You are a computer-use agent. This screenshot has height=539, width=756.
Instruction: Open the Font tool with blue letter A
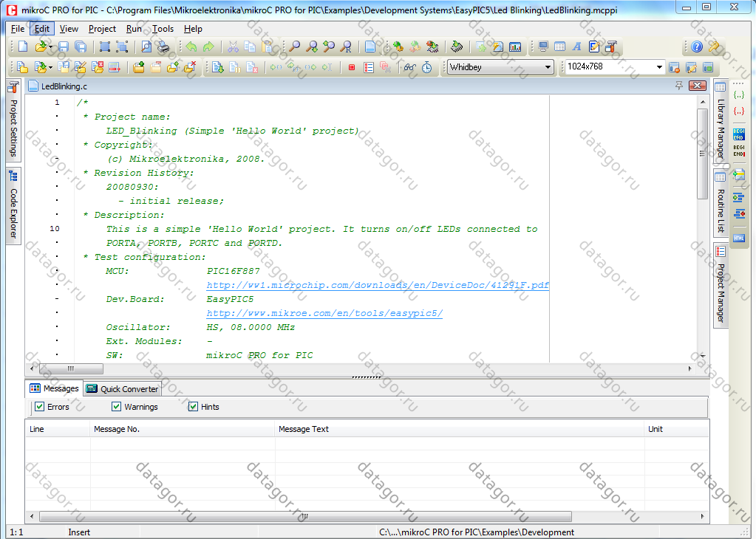(576, 47)
